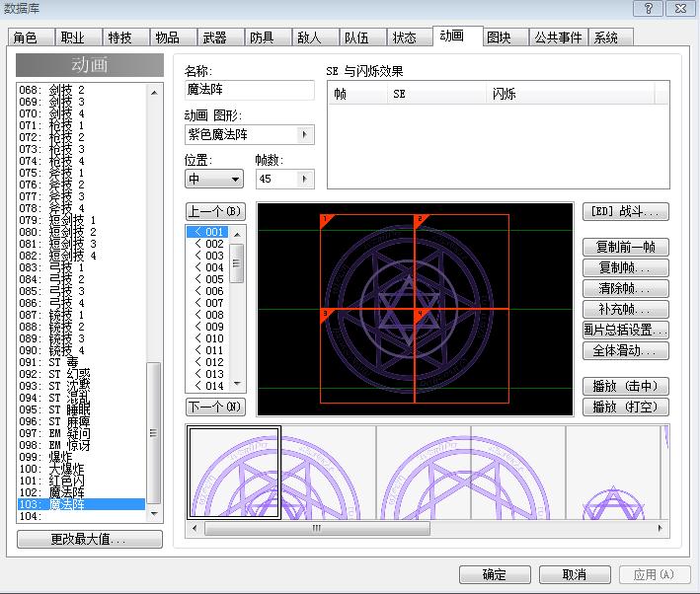Select animation 099: 爆炸
This screenshot has height=594, width=700.
point(81,457)
